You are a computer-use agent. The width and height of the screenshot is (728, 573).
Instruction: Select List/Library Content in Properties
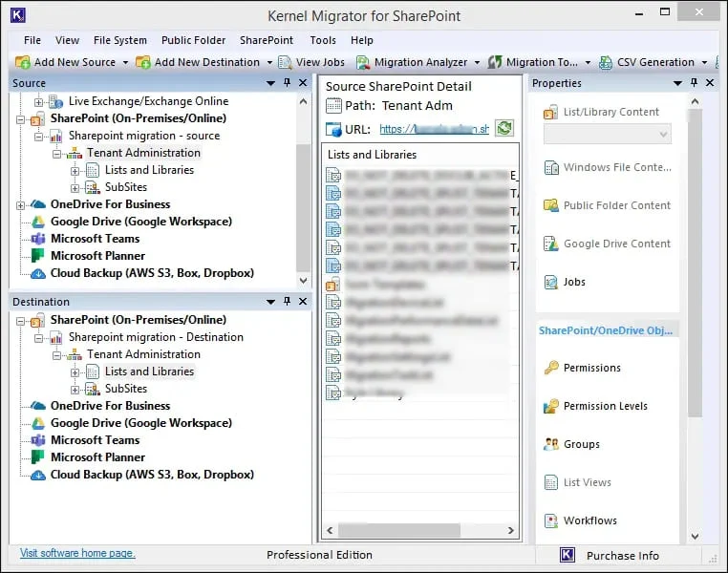602,112
